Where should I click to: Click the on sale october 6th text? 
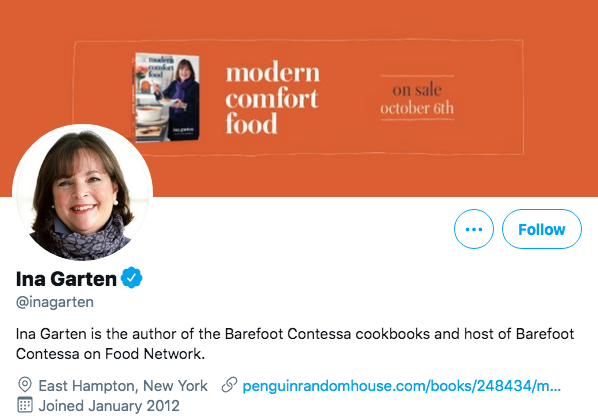pyautogui.click(x=417, y=99)
